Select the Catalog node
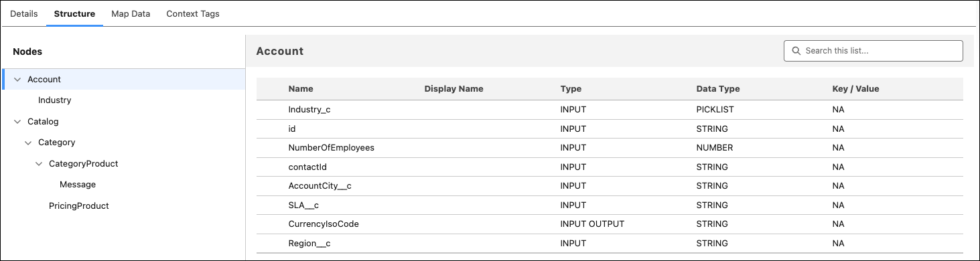Viewport: 980px width, 261px height. [43, 122]
